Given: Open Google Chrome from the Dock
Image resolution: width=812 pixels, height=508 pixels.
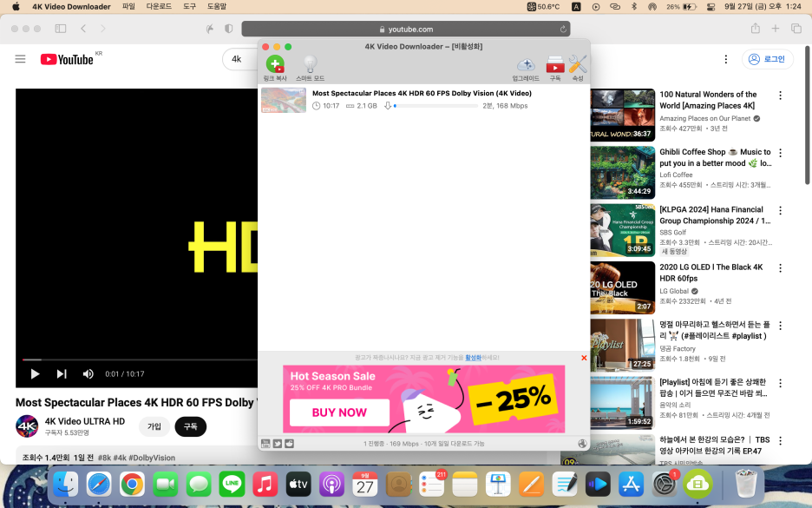Looking at the screenshot, I should pos(132,485).
